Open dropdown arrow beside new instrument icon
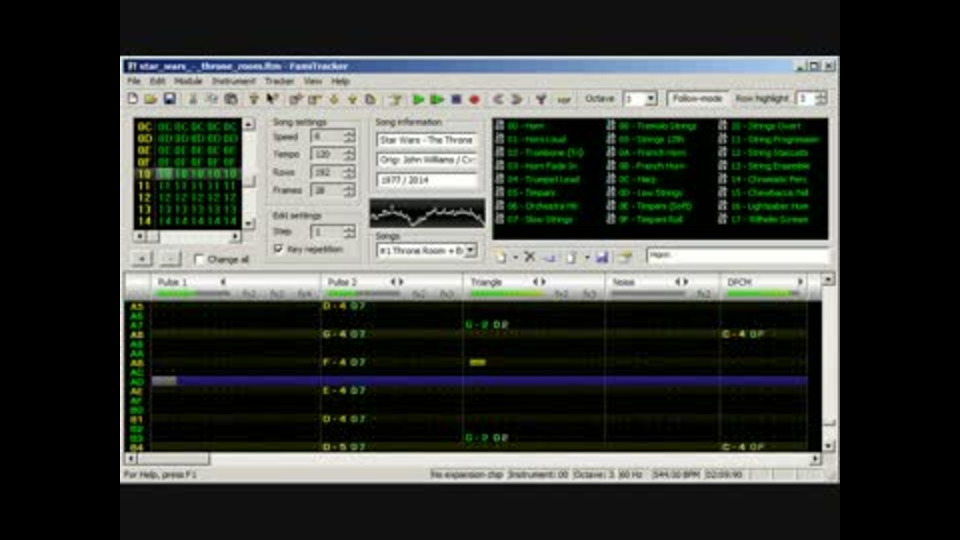This screenshot has width=960, height=540. [x=516, y=257]
